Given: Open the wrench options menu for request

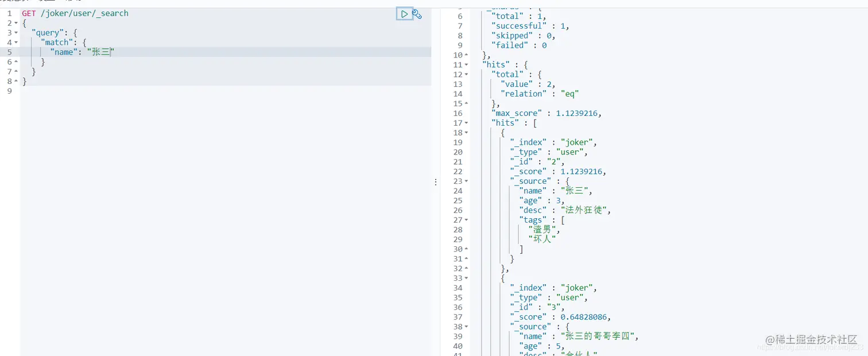Looking at the screenshot, I should [x=417, y=14].
